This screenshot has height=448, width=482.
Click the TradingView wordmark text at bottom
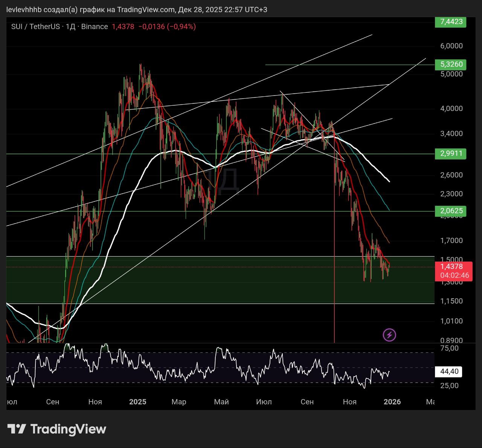click(x=68, y=429)
